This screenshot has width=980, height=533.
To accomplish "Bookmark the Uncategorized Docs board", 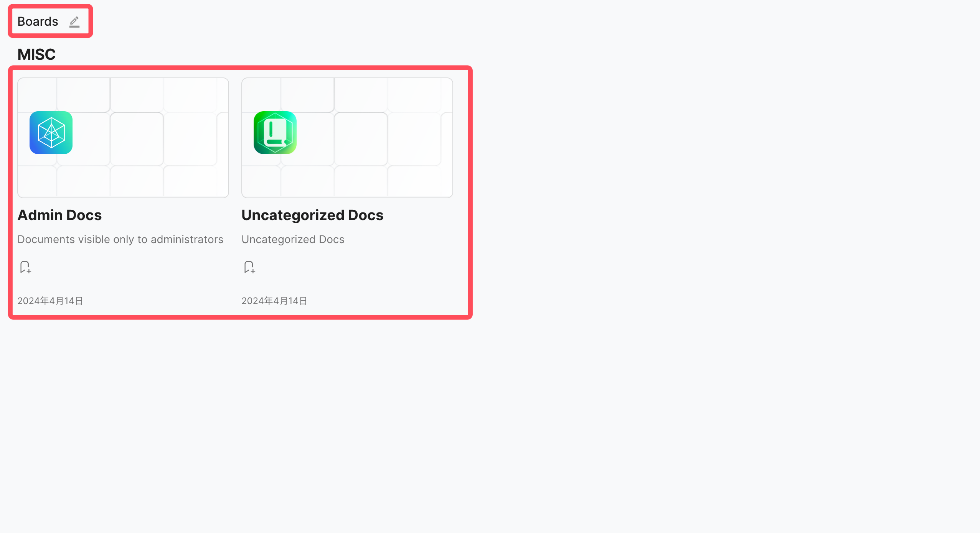I will (249, 267).
